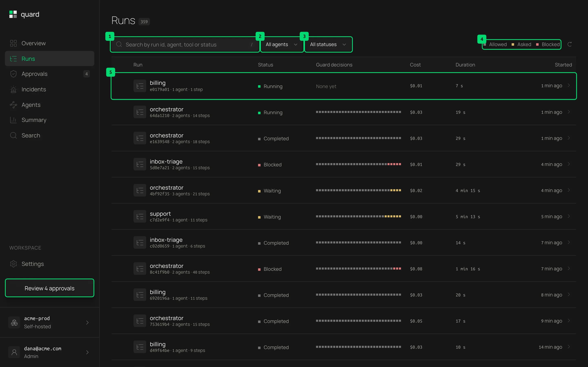Click the Incidents siren icon in sidebar
588x367 pixels.
click(x=13, y=90)
